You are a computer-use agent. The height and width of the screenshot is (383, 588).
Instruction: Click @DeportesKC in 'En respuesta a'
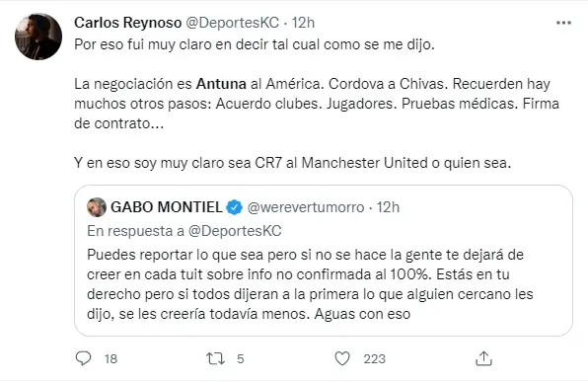(x=235, y=231)
